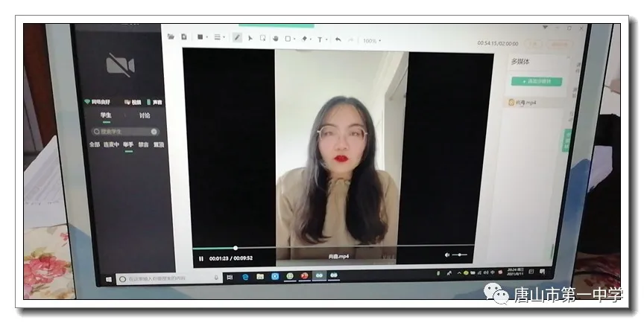Click the disabled camera icon

(x=119, y=65)
